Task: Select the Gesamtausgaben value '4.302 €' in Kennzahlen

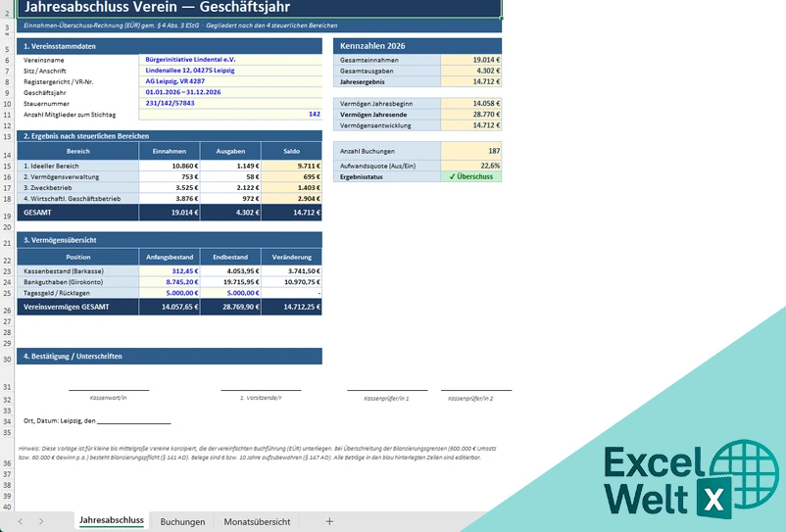Action: pos(471,71)
